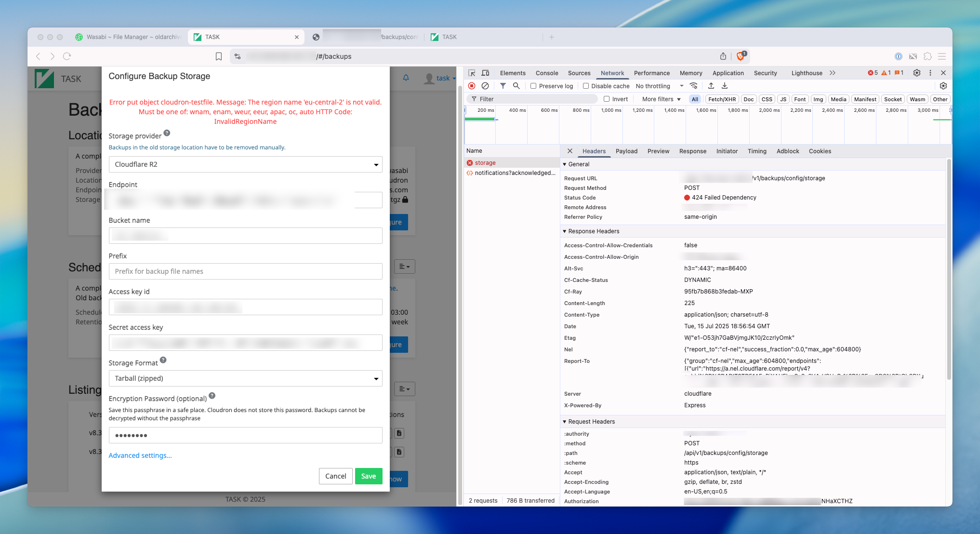This screenshot has height=534, width=980.
Task: Open DevTools settings gear
Action: (917, 73)
